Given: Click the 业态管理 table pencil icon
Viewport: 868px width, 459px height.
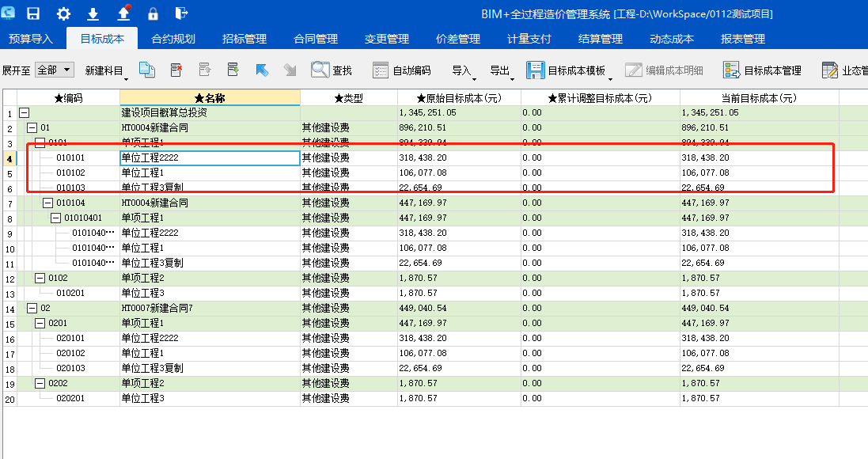Looking at the screenshot, I should click(x=830, y=70).
